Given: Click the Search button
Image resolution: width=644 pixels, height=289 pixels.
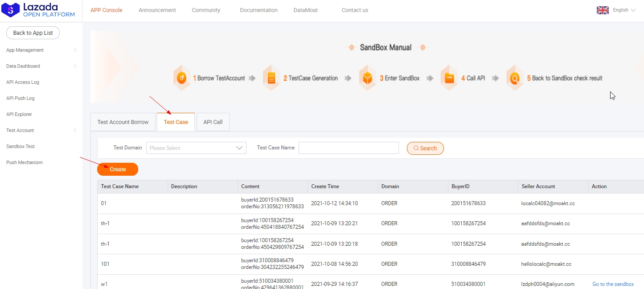Looking at the screenshot, I should point(425,148).
